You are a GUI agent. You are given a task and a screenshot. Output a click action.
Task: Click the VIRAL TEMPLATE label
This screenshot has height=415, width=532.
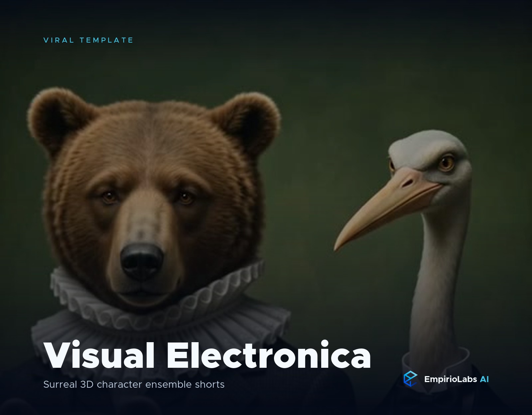(88, 40)
